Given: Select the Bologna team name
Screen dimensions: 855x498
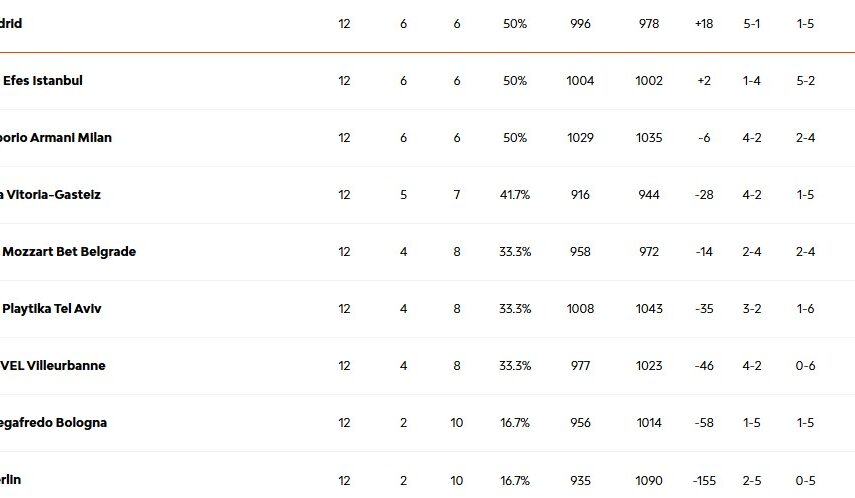Looking at the screenshot, I should coord(54,423).
